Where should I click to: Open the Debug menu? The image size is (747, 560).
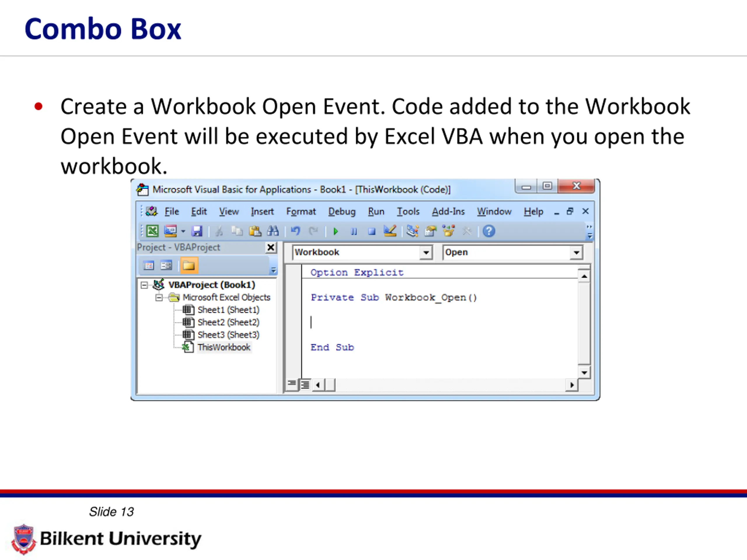342,212
